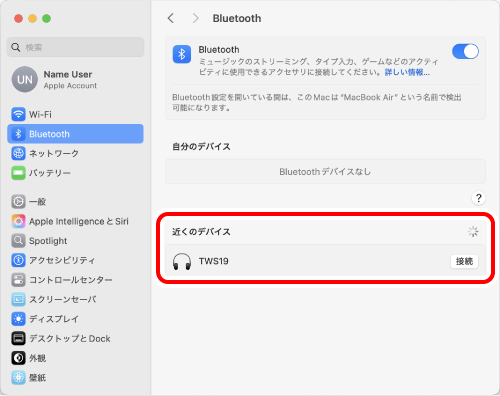Click the question mark help button
Screen dimensions: 500x396
point(479,198)
